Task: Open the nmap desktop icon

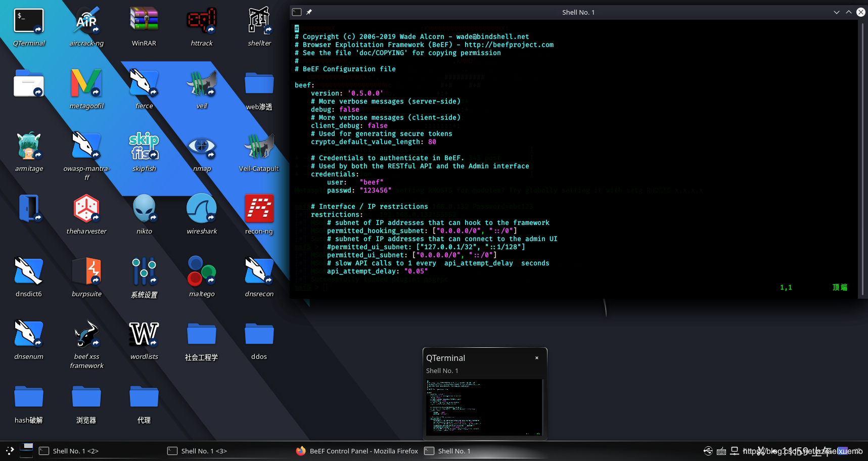Action: click(202, 152)
